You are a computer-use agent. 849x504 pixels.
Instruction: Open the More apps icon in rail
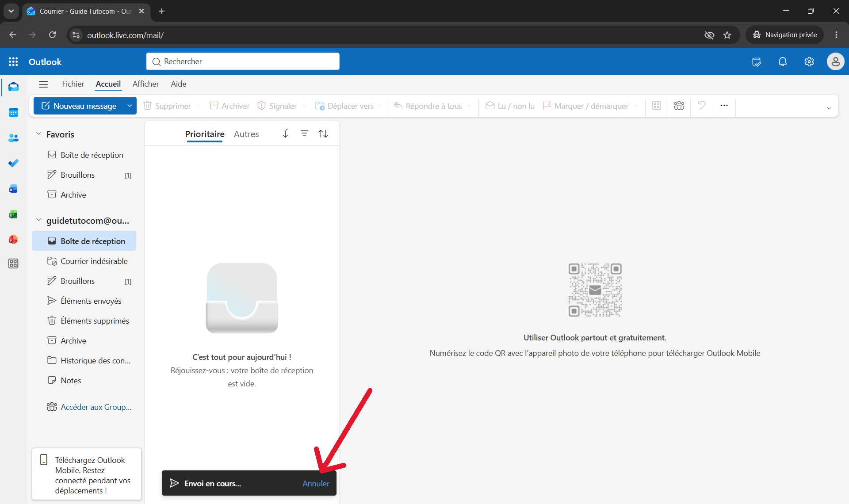pyautogui.click(x=13, y=263)
